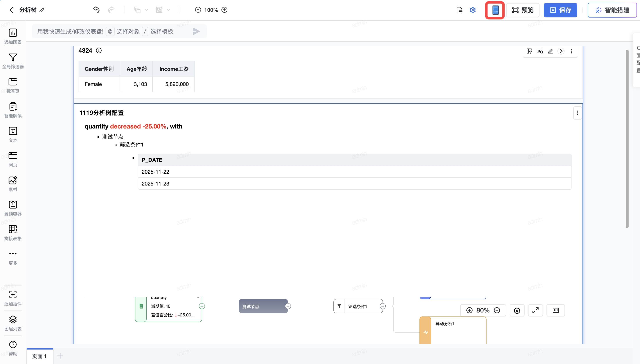Screen dimensions: 640x364
Task: Add a new page tab with the plus button
Action: point(60,356)
